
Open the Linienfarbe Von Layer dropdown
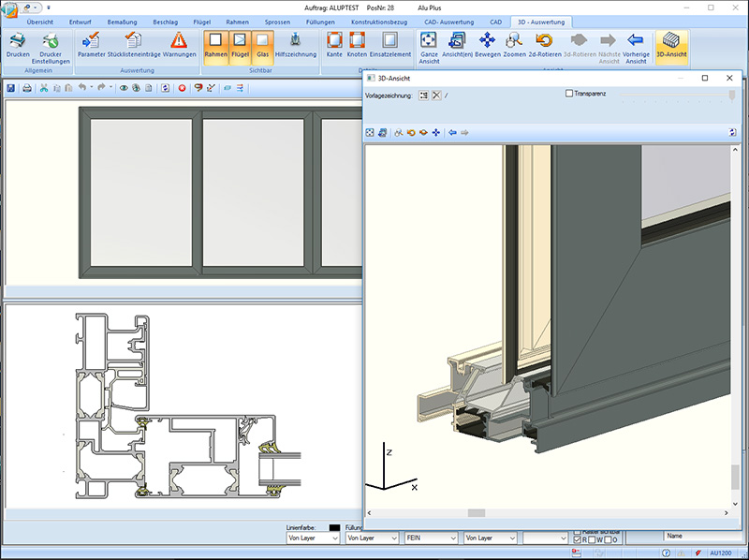[313, 538]
